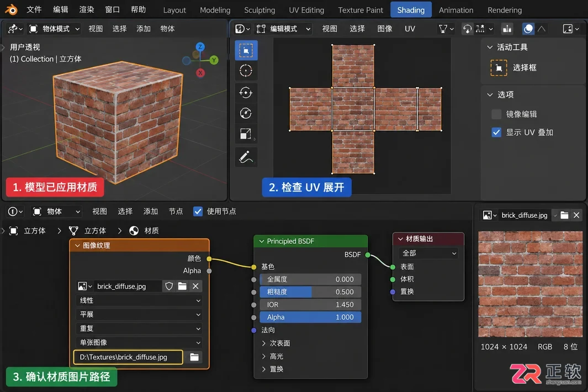This screenshot has width=588, height=392.
Task: Click image browse icon in preview panel
Action: pyautogui.click(x=489, y=215)
